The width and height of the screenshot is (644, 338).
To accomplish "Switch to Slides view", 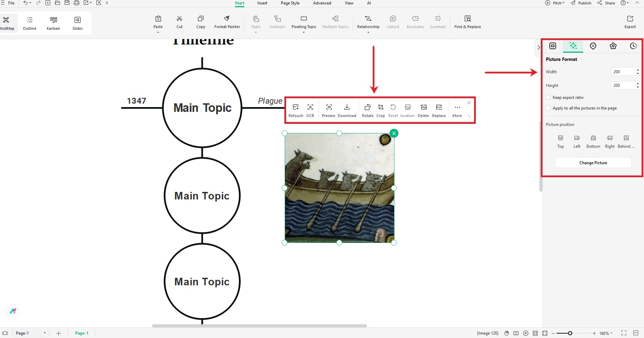I will 78,23.
